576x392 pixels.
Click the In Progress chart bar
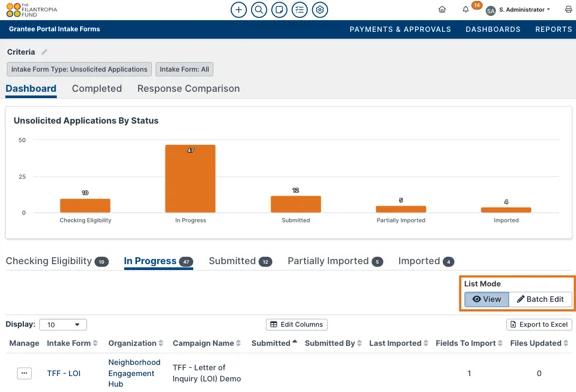[190, 179]
